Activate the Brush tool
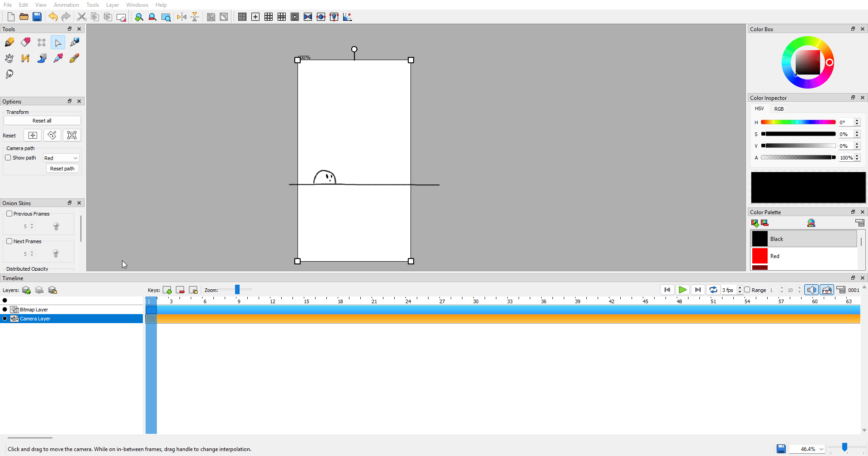 [x=75, y=58]
